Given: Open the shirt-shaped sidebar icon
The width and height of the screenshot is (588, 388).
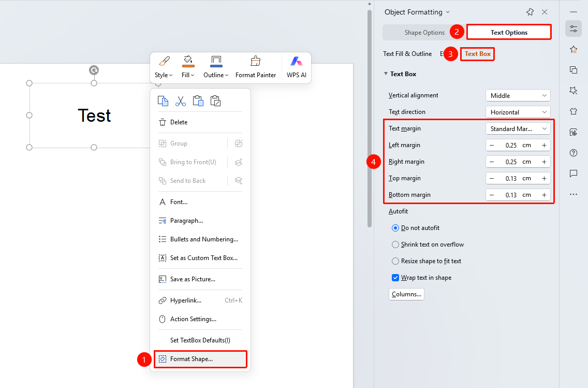Looking at the screenshot, I should click(x=574, y=111).
